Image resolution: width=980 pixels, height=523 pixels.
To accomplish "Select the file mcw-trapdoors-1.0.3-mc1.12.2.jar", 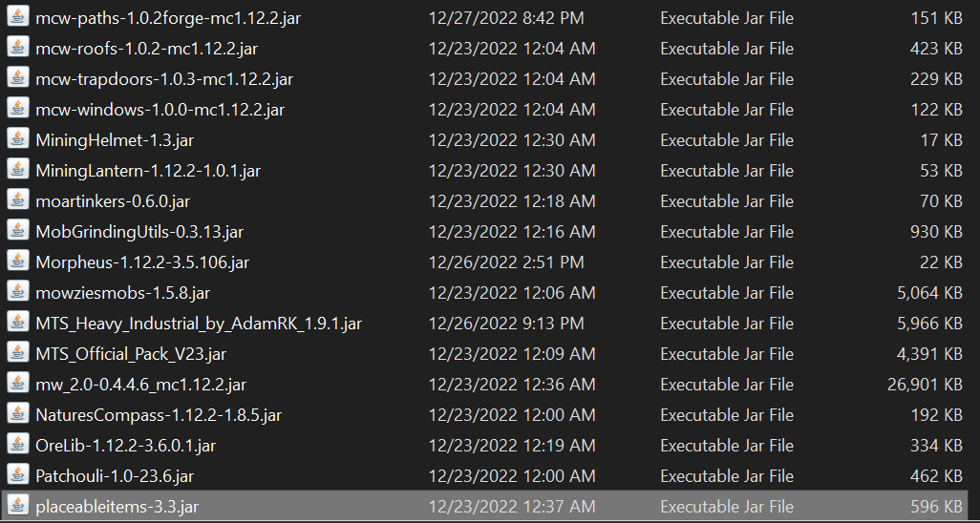I will (x=164, y=79).
